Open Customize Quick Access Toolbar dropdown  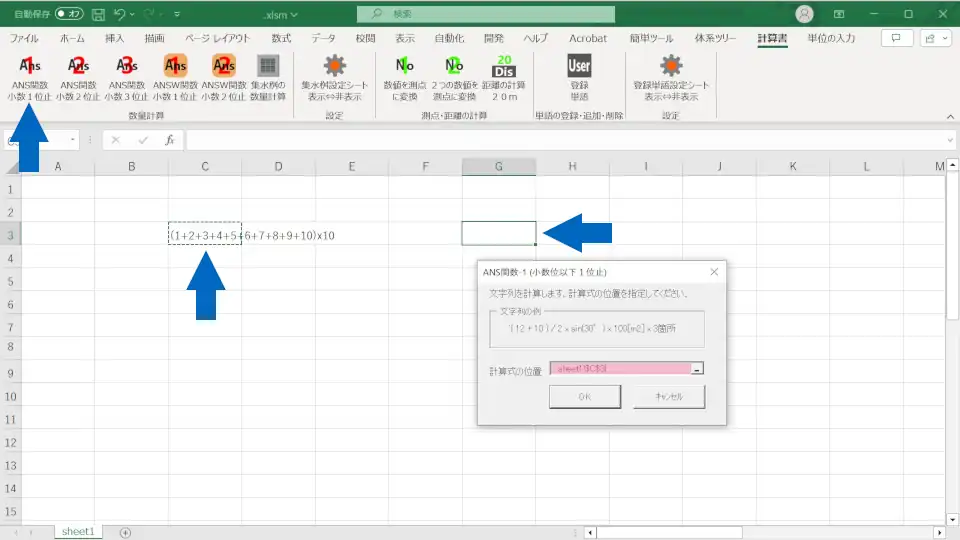pos(177,14)
